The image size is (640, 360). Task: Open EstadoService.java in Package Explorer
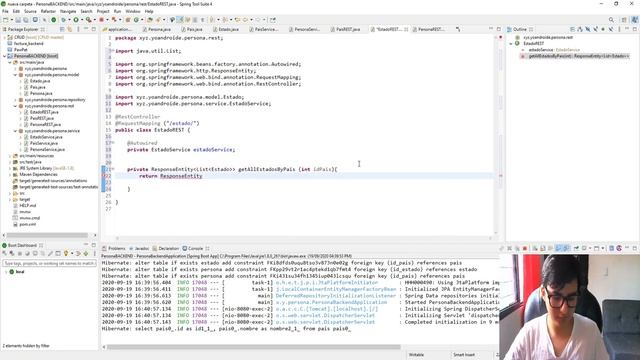[x=46, y=137]
